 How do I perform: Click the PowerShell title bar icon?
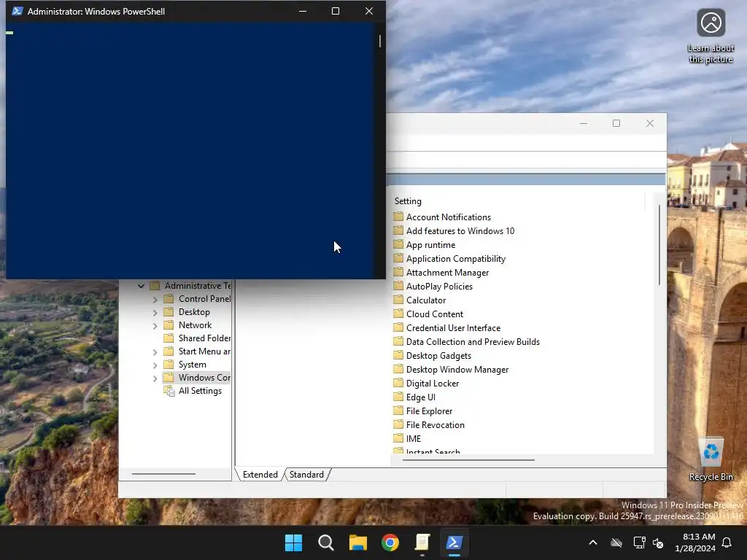coord(18,11)
